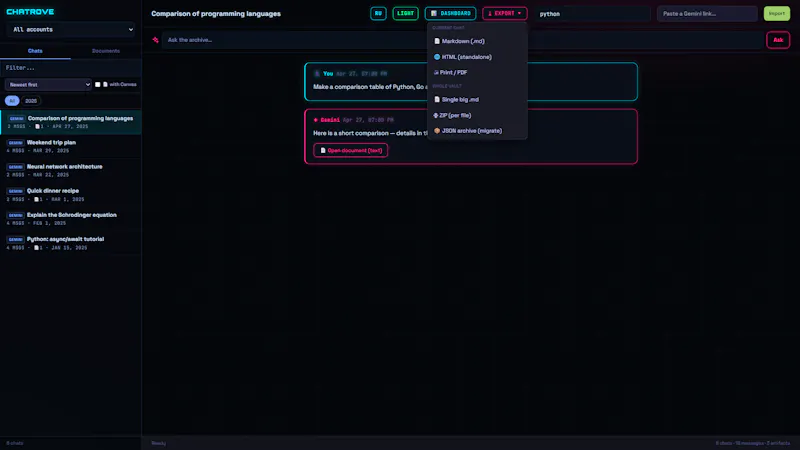Click the Ready status in status bar
Image resolution: width=800 pixels, height=450 pixels.
159,443
